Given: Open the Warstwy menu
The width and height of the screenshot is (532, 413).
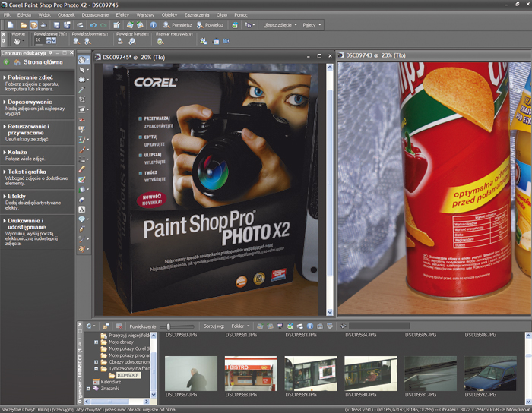Looking at the screenshot, I should [x=145, y=14].
